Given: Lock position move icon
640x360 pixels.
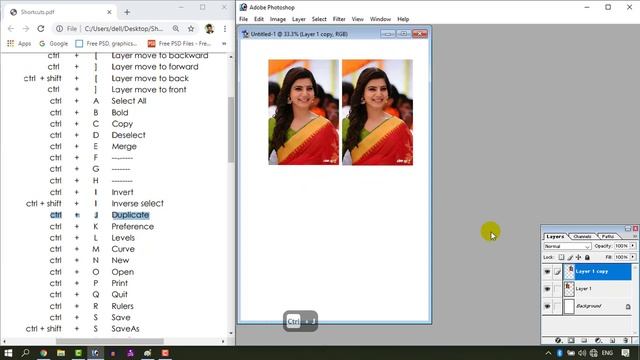Looking at the screenshot, I should tap(578, 258).
